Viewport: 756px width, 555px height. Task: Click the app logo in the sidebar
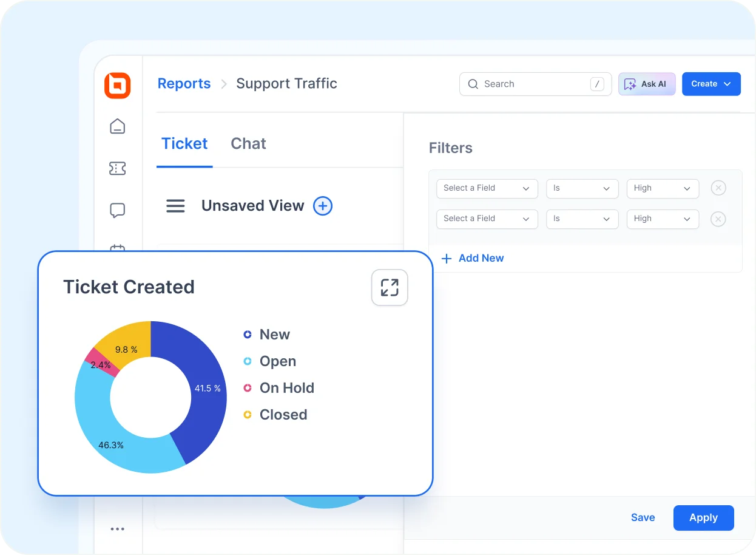pyautogui.click(x=117, y=86)
